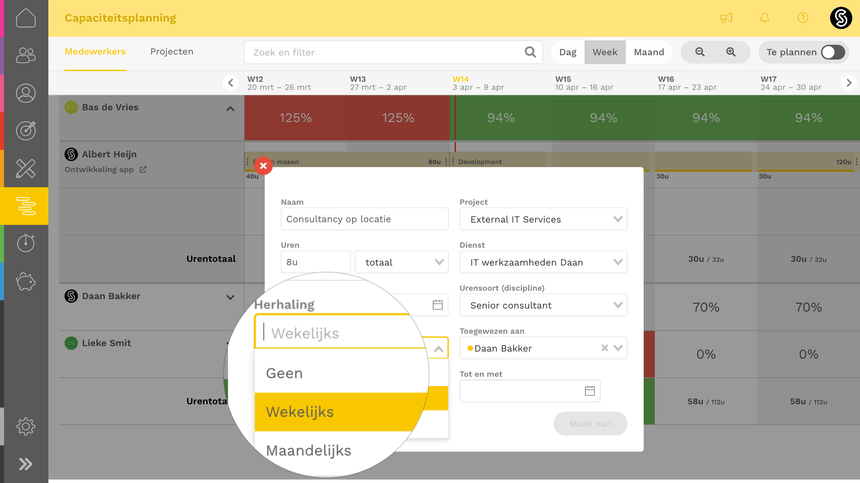Clear assigned Daan Bakker with X
The width and height of the screenshot is (860, 483).
(604, 348)
